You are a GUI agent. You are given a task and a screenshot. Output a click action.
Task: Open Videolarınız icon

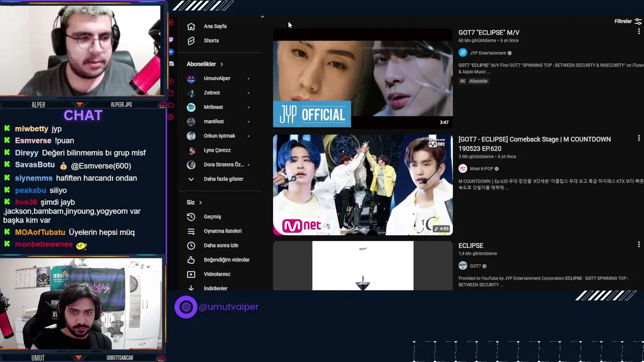191,275
